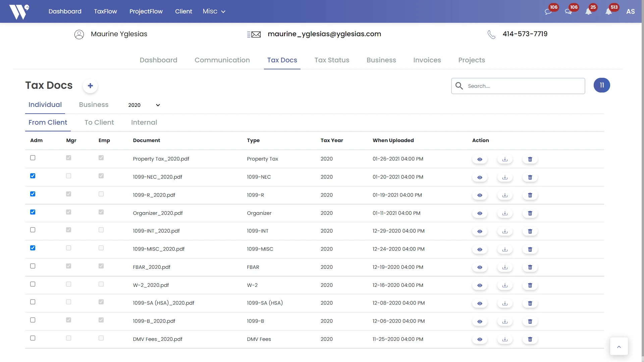Viewport: 644px width, 362px height.
Task: Click the delete icon for FBAR_2020.pdf
Action: point(530,267)
